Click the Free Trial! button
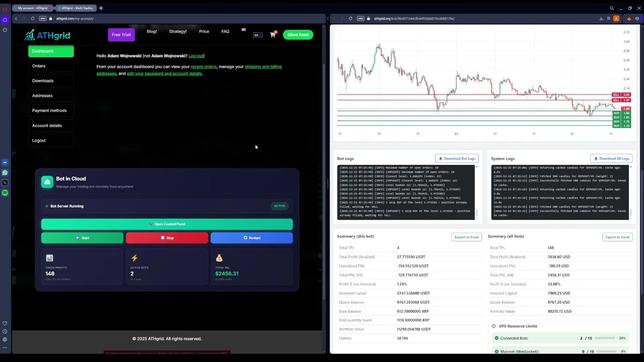 [x=121, y=35]
